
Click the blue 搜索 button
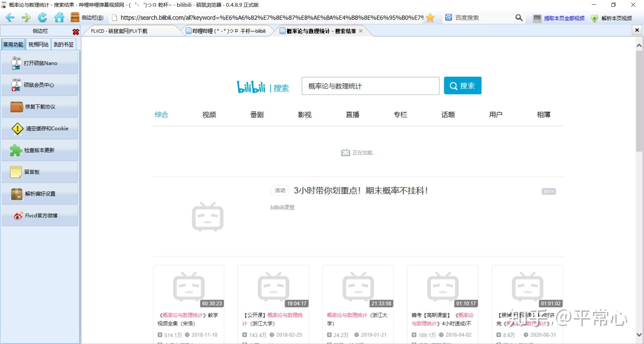463,86
